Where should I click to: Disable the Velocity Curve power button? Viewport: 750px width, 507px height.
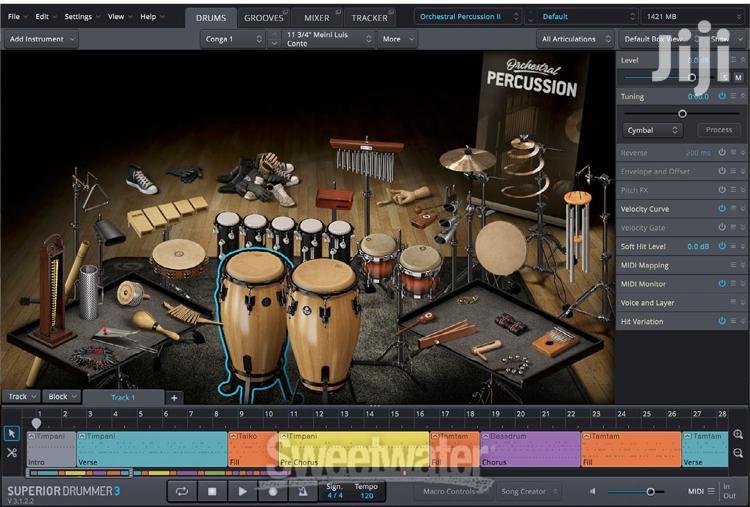pyautogui.click(x=722, y=209)
